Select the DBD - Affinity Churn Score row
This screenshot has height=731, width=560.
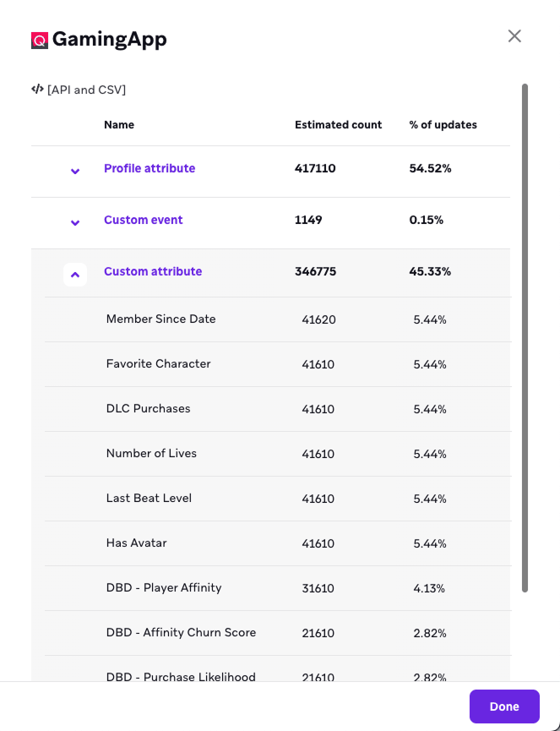point(278,633)
